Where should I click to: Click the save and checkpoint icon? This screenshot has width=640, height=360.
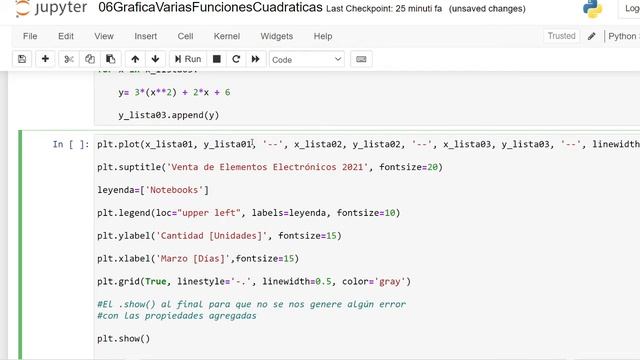[22, 59]
